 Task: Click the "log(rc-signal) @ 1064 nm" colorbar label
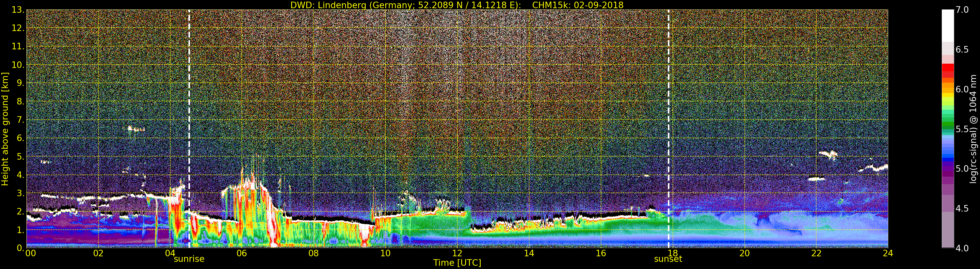click(x=973, y=129)
